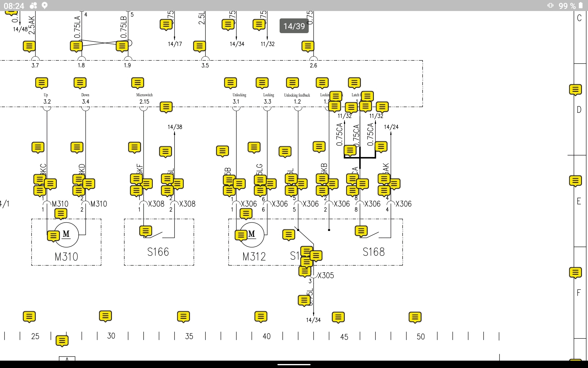The width and height of the screenshot is (588, 368).
Task: Open note icon inside M310 motor symbol
Action: [53, 236]
